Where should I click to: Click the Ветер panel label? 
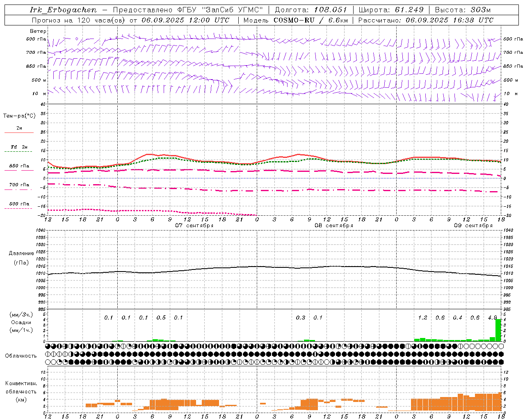[x=38, y=31]
